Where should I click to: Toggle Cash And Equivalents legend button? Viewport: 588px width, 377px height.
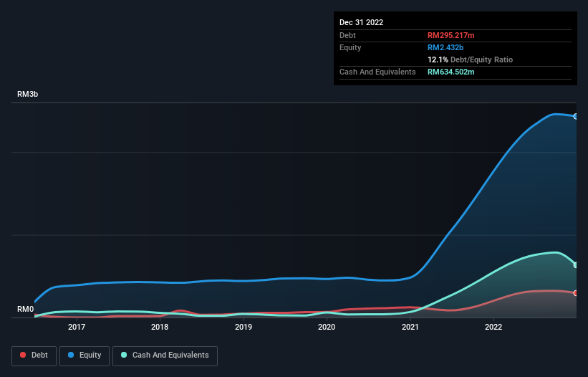(165, 355)
